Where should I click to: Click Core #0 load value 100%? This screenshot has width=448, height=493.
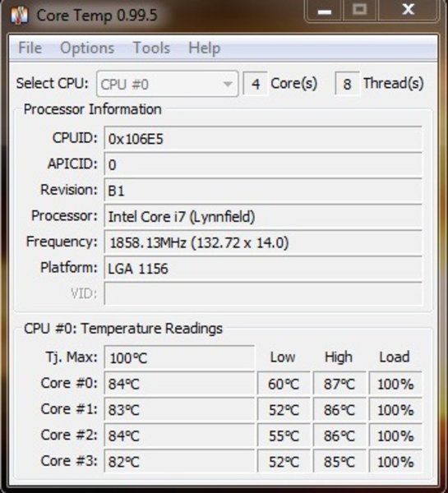pyautogui.click(x=395, y=383)
